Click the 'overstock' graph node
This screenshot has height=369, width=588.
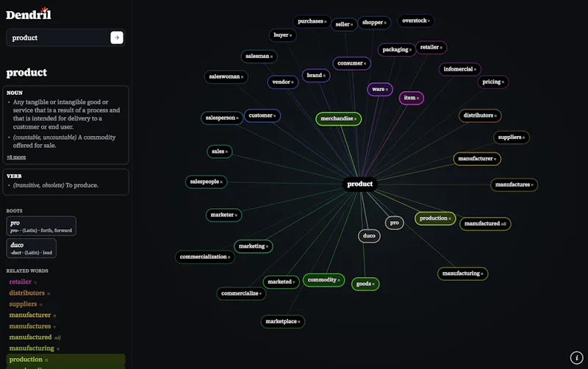click(416, 21)
